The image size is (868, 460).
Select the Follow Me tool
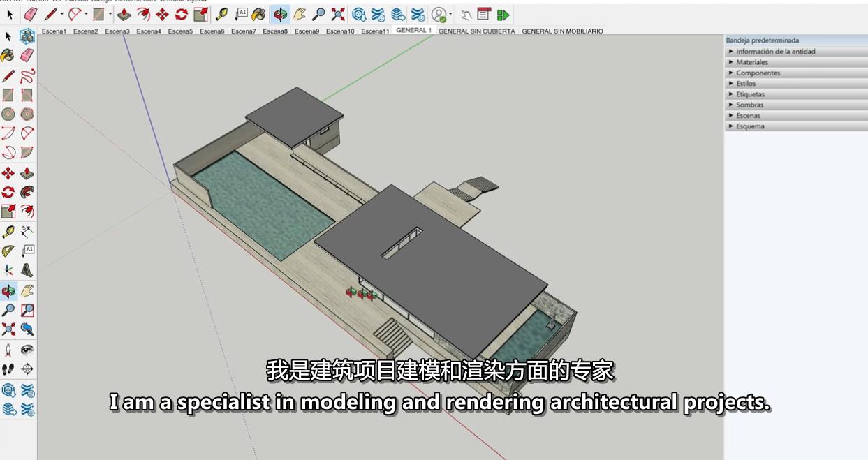click(x=27, y=192)
